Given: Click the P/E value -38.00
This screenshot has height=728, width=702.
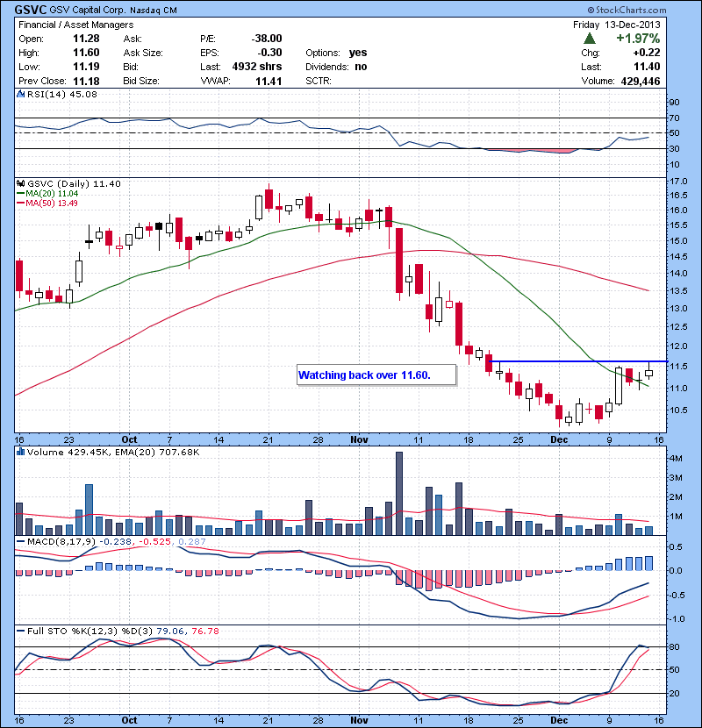Looking at the screenshot, I should (267, 39).
